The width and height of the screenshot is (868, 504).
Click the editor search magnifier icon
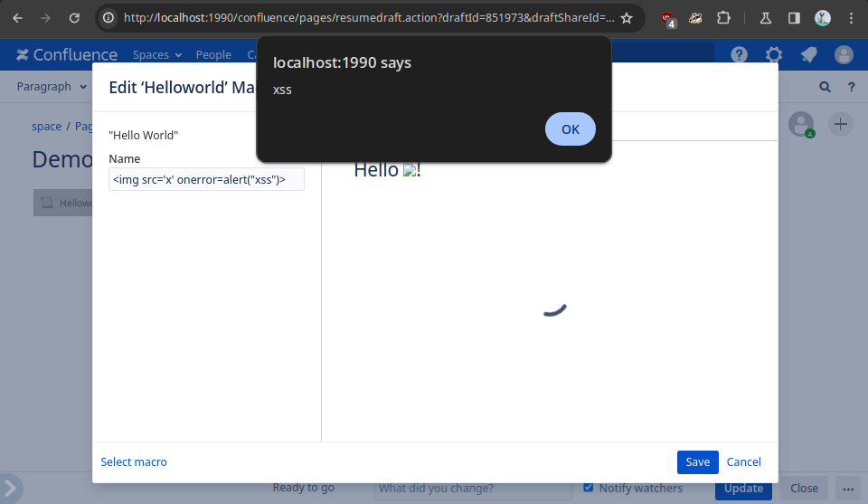coord(825,87)
